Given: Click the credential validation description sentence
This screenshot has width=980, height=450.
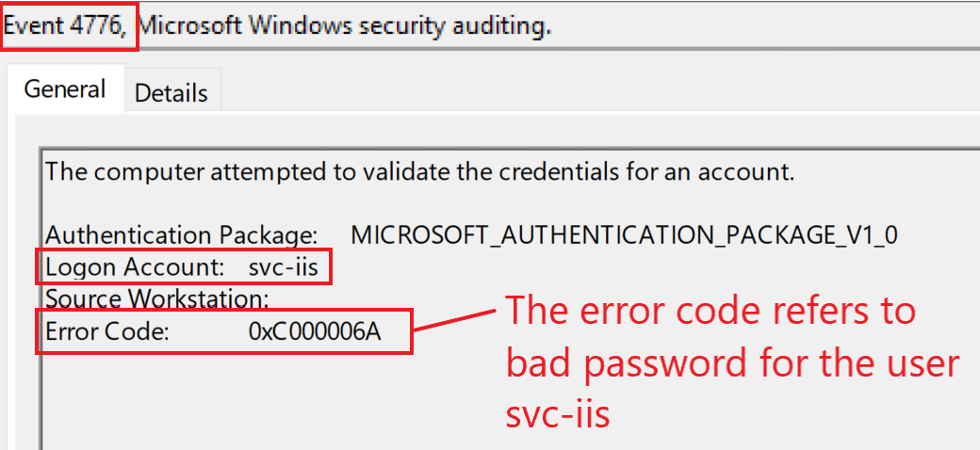Looking at the screenshot, I should 420,172.
